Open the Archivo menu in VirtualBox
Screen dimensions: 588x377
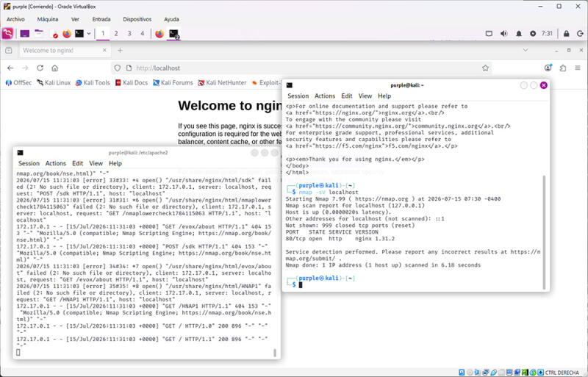point(15,19)
